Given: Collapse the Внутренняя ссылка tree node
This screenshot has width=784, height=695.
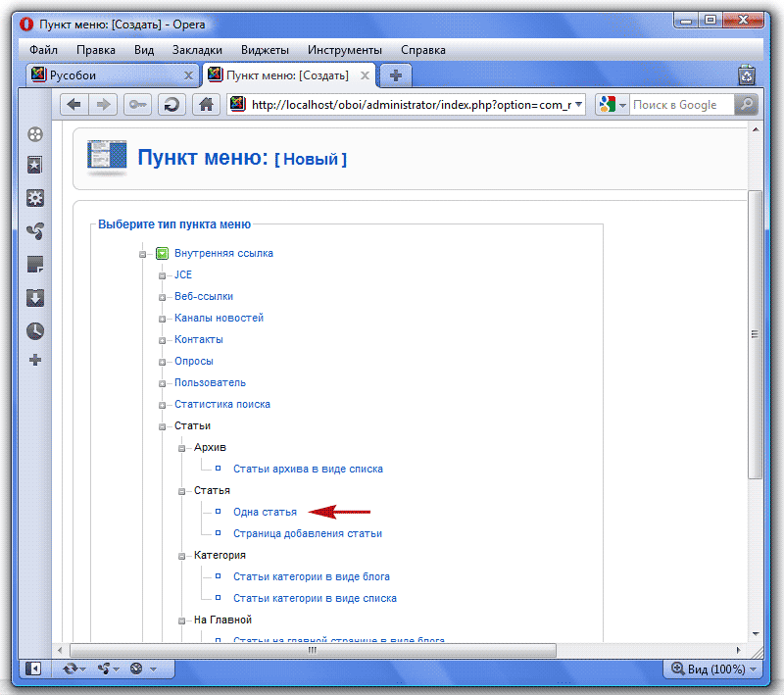Looking at the screenshot, I should pos(143,253).
